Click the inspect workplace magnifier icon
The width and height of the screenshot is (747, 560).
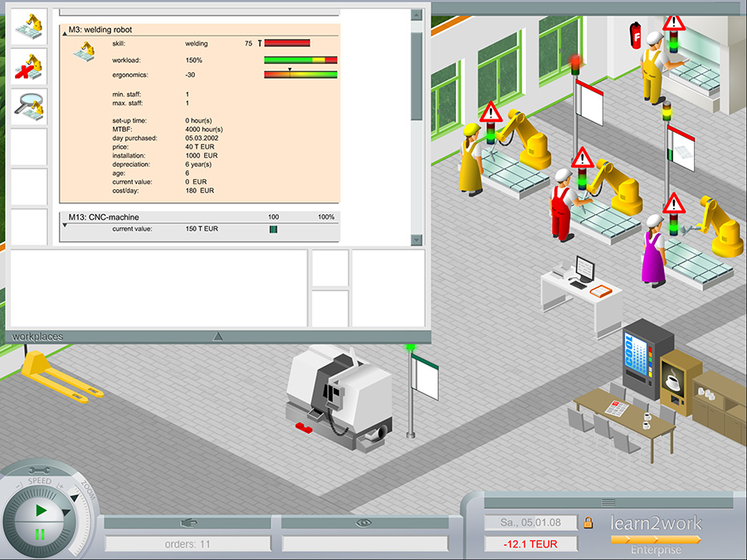(29, 108)
